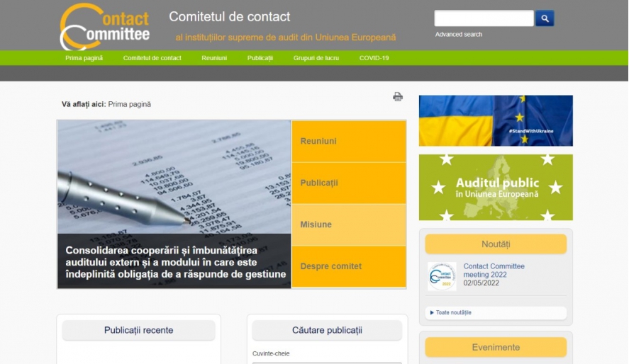This screenshot has height=364, width=629.
Task: Select the Misiune tile
Action: (349, 224)
